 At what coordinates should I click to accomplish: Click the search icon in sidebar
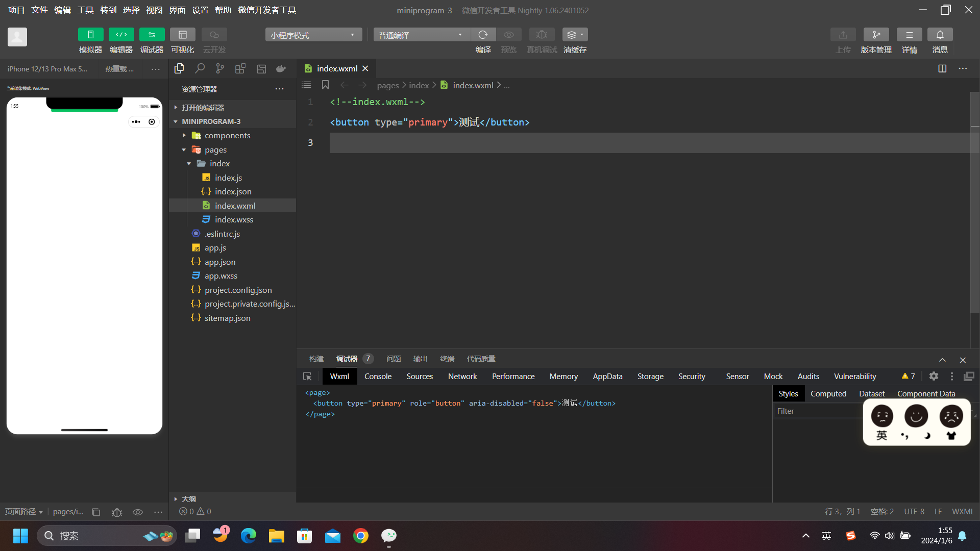[200, 68]
